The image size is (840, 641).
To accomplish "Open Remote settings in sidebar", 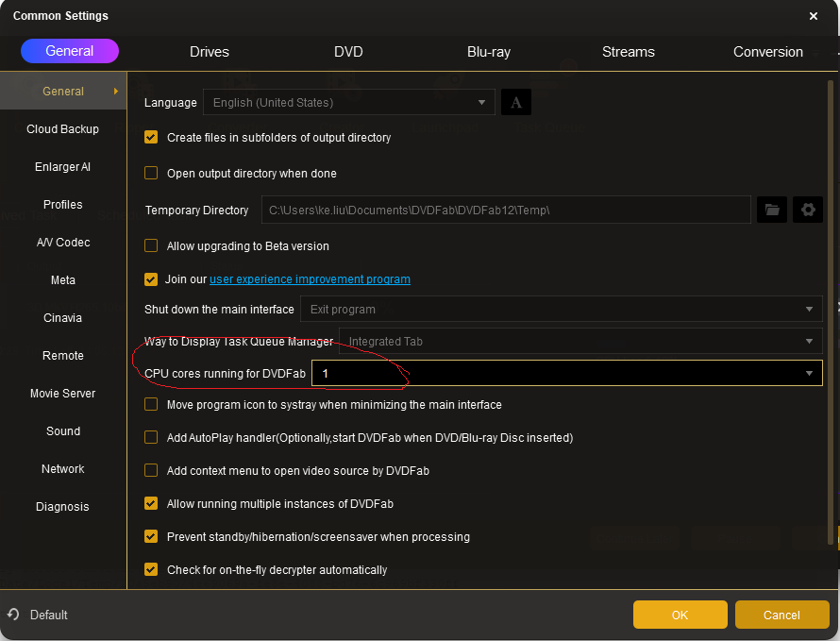I will click(63, 355).
